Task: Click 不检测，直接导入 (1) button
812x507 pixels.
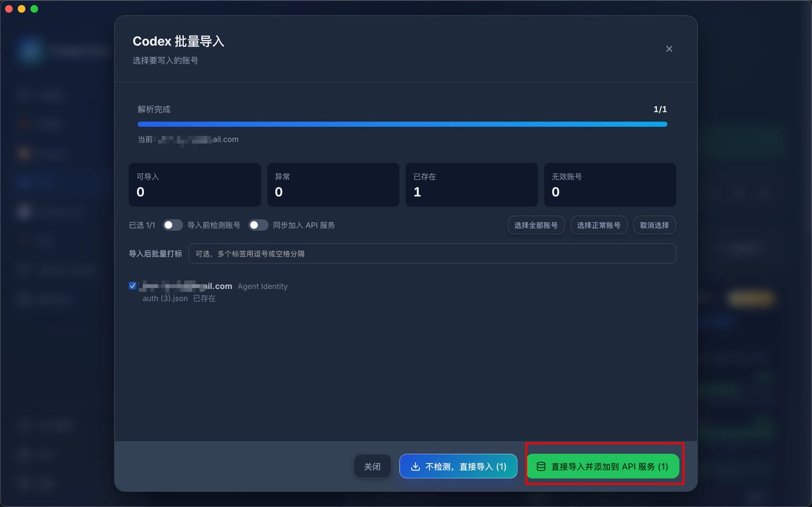Action: (x=458, y=466)
